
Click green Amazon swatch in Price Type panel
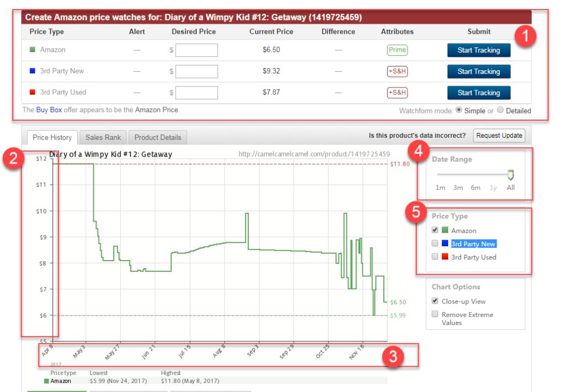point(444,231)
